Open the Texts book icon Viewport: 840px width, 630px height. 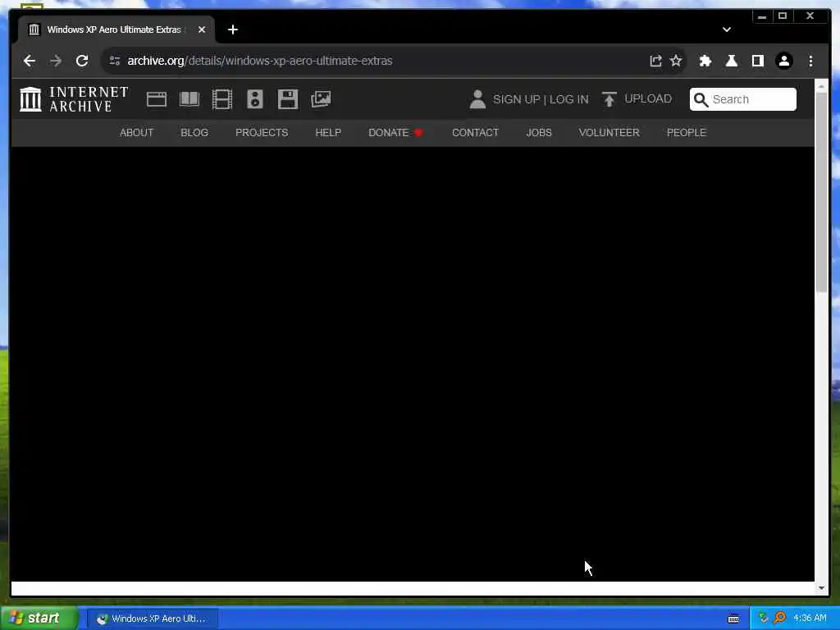tap(189, 99)
